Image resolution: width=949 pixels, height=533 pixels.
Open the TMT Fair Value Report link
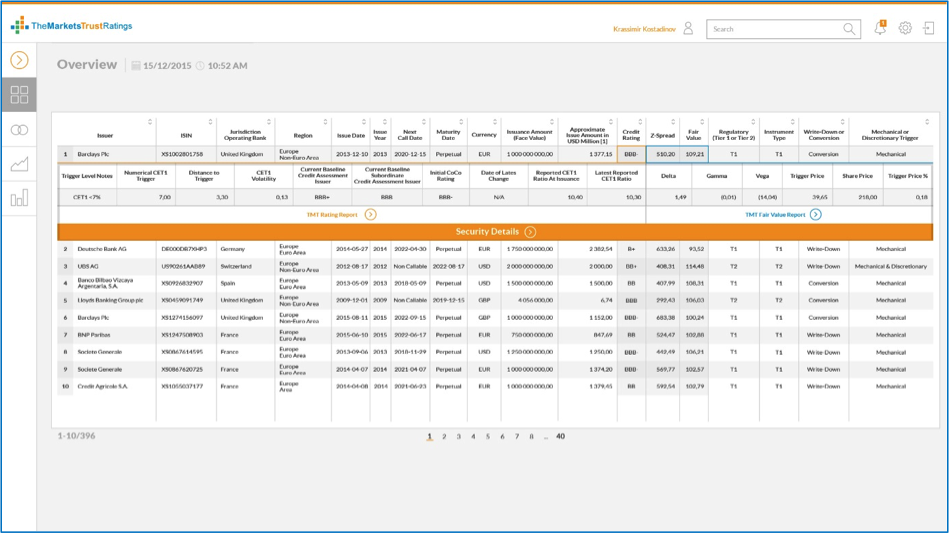click(x=775, y=215)
